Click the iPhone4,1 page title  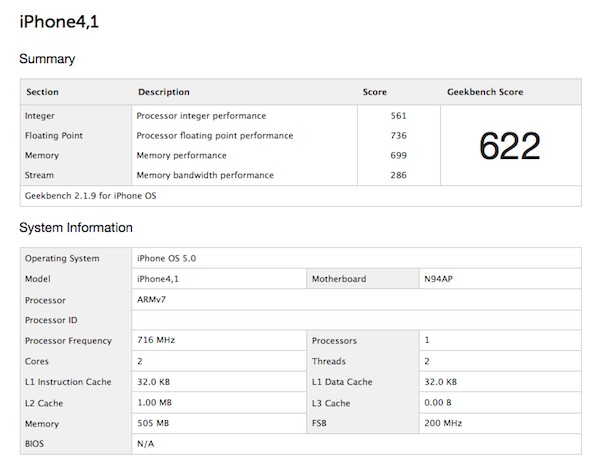(x=59, y=21)
